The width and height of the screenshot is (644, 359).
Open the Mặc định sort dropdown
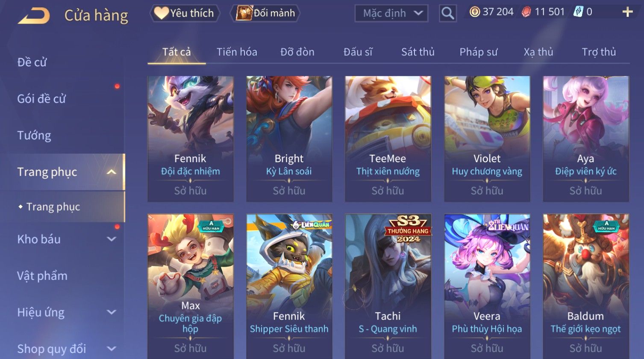click(x=391, y=13)
